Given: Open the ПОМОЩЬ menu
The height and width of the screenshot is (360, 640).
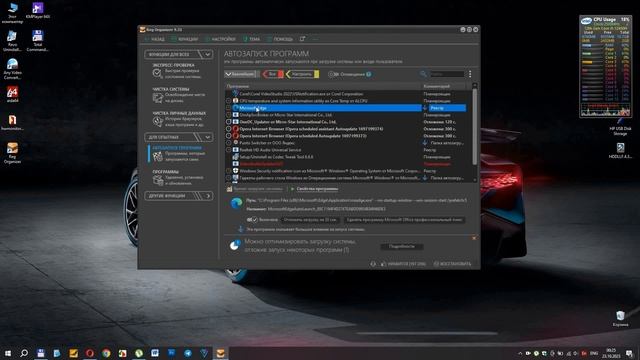Looking at the screenshot, I should click(280, 39).
